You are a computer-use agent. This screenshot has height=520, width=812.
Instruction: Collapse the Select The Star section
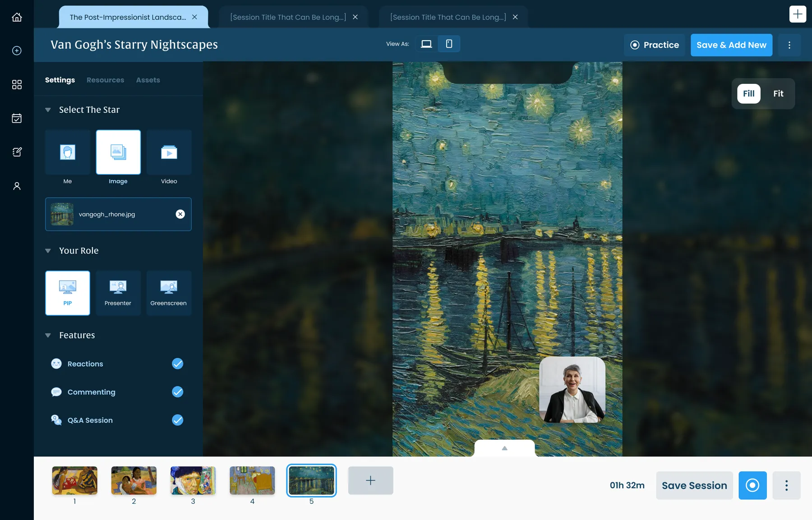(x=48, y=110)
